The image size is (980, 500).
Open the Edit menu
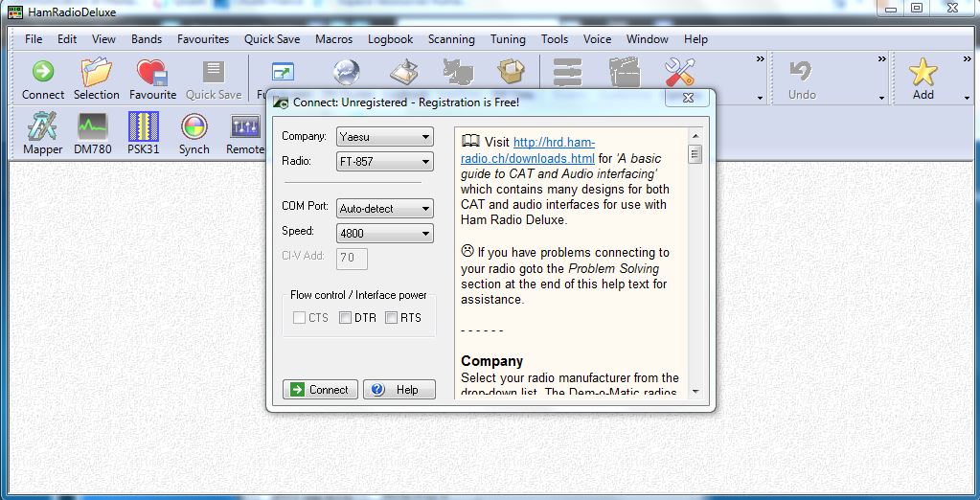67,38
